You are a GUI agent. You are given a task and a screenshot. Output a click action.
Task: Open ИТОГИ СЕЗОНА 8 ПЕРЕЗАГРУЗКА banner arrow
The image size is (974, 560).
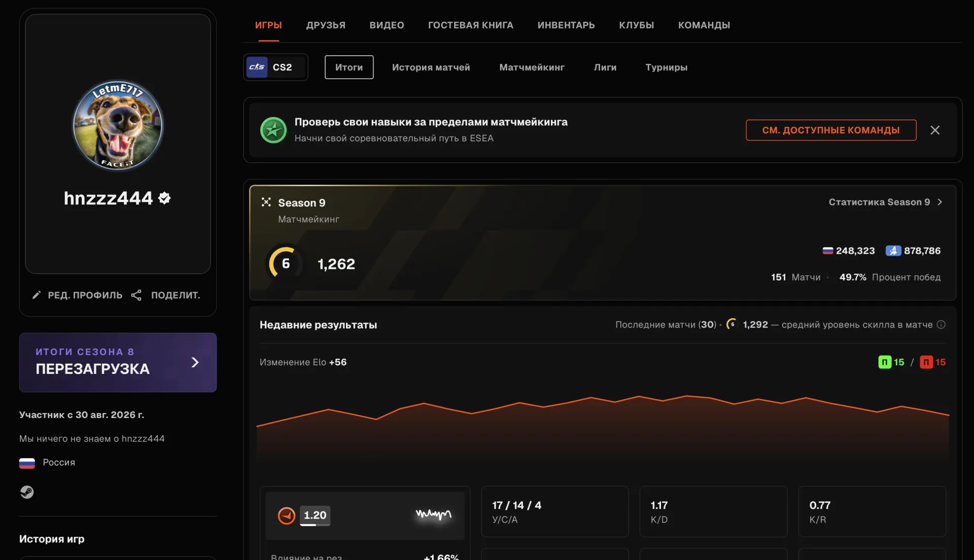click(195, 362)
